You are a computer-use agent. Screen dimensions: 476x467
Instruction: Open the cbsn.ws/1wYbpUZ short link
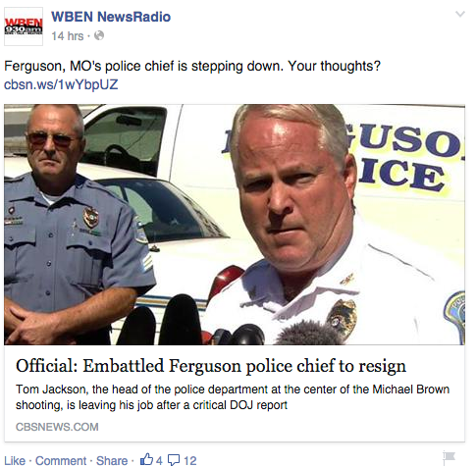point(61,84)
